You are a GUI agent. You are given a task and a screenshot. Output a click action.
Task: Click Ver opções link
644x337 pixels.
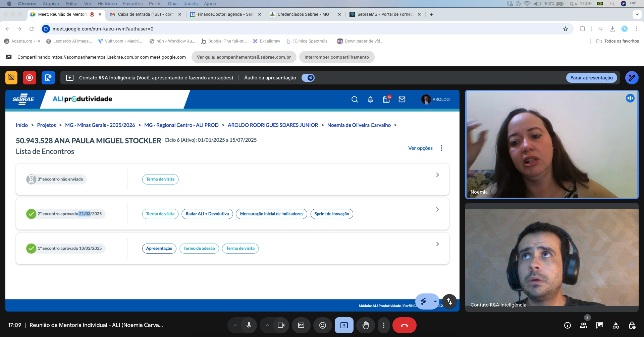(420, 148)
